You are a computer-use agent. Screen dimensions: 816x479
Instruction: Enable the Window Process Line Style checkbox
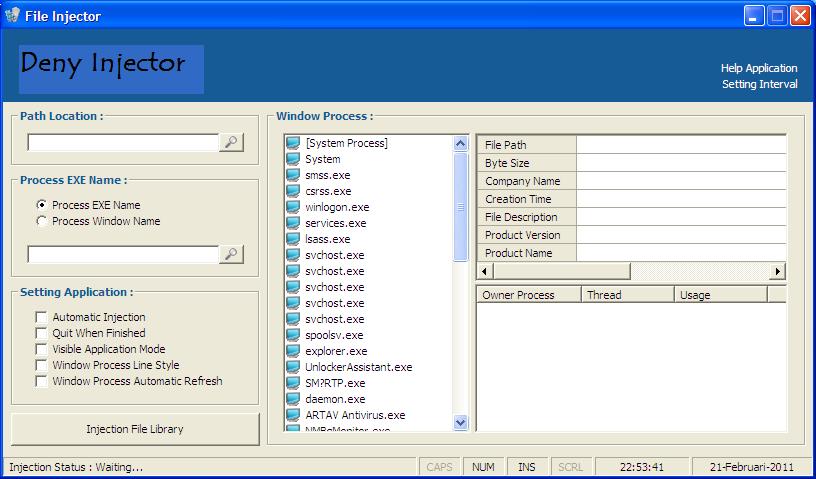tap(41, 365)
